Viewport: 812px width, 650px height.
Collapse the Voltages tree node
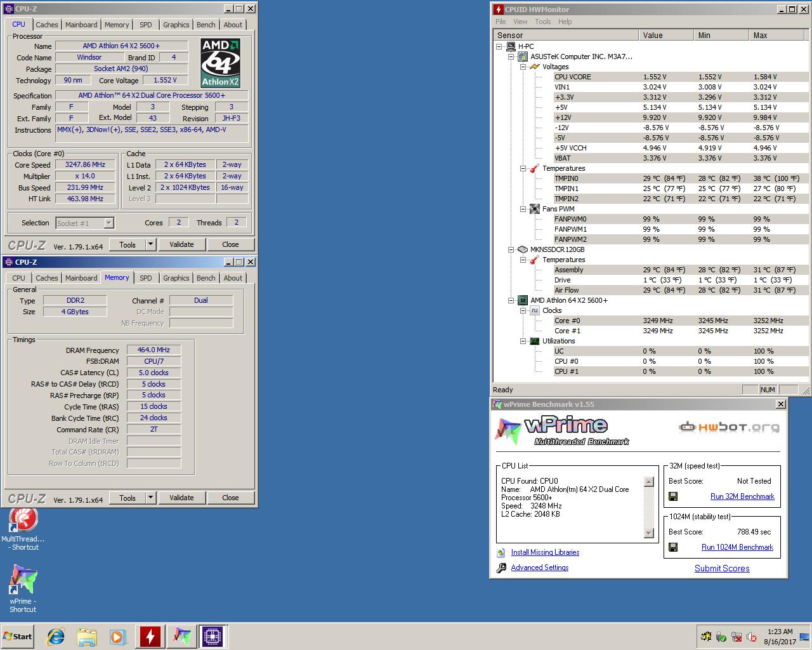click(523, 67)
